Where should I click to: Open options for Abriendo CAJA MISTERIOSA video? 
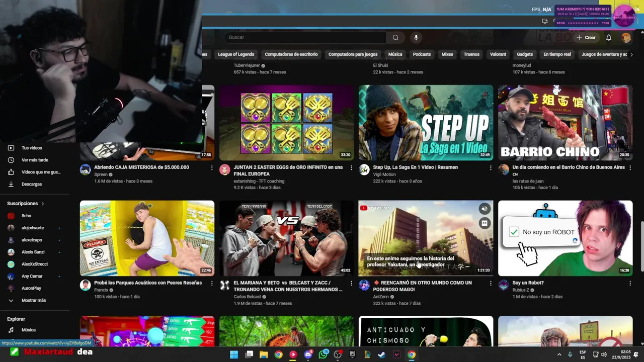[212, 168]
